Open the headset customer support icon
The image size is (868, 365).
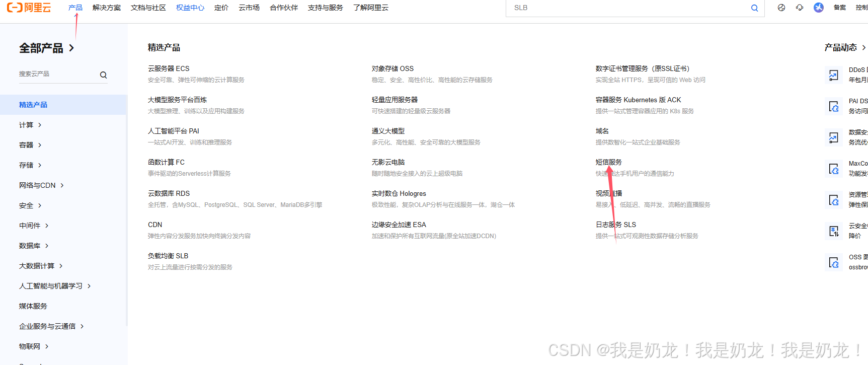pos(800,8)
